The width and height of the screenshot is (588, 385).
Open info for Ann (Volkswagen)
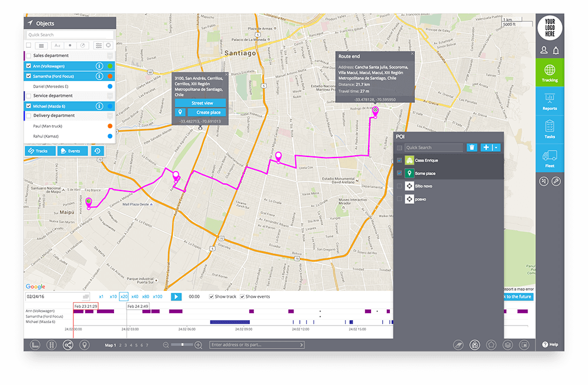99,66
